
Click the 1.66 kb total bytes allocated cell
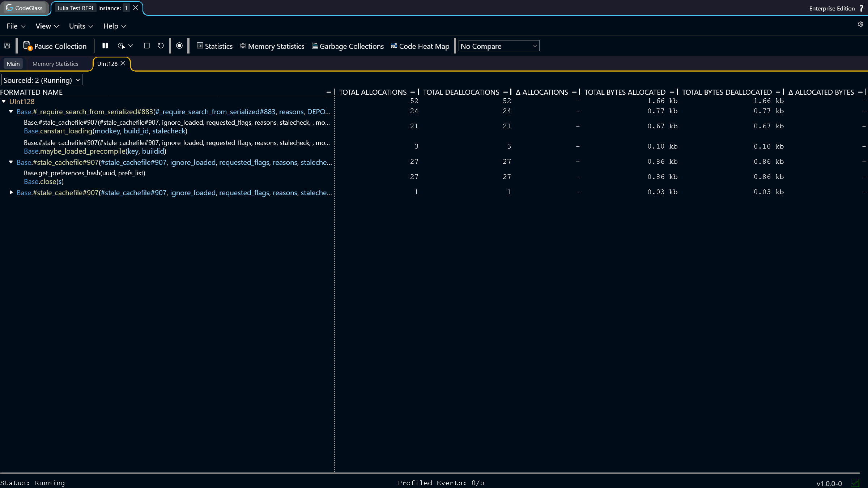(662, 101)
